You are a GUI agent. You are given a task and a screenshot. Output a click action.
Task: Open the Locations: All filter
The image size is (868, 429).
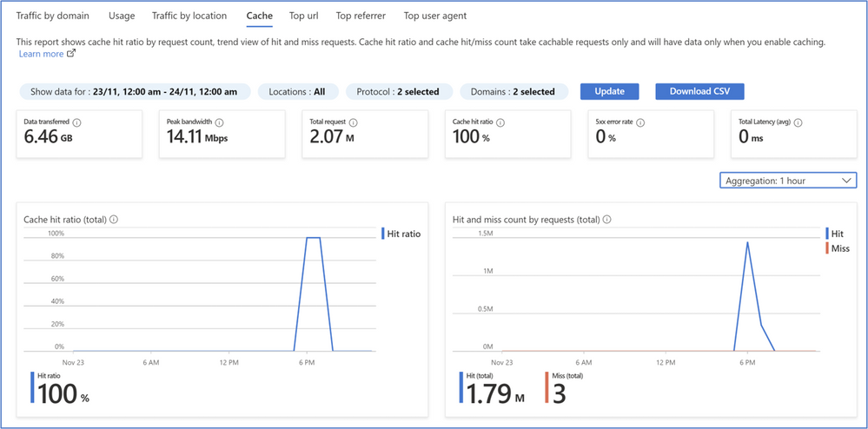click(x=296, y=91)
